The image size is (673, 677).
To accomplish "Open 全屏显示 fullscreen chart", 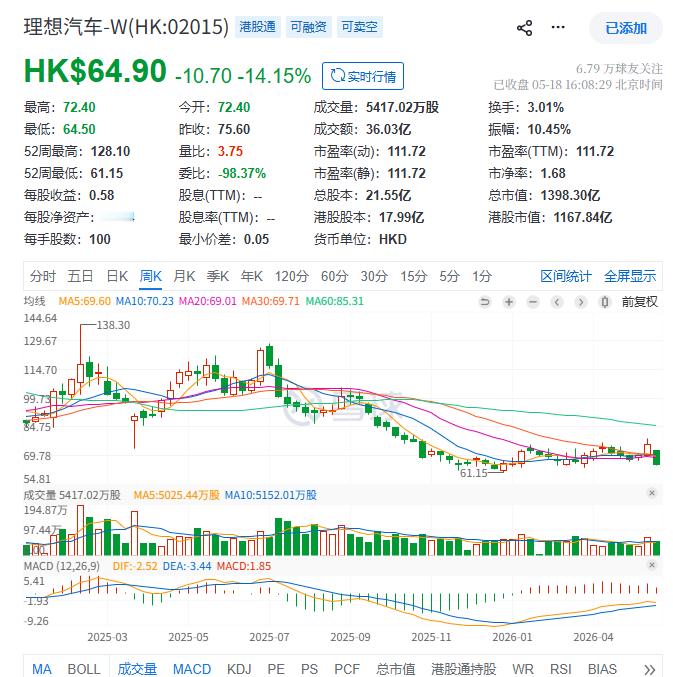I will (630, 276).
